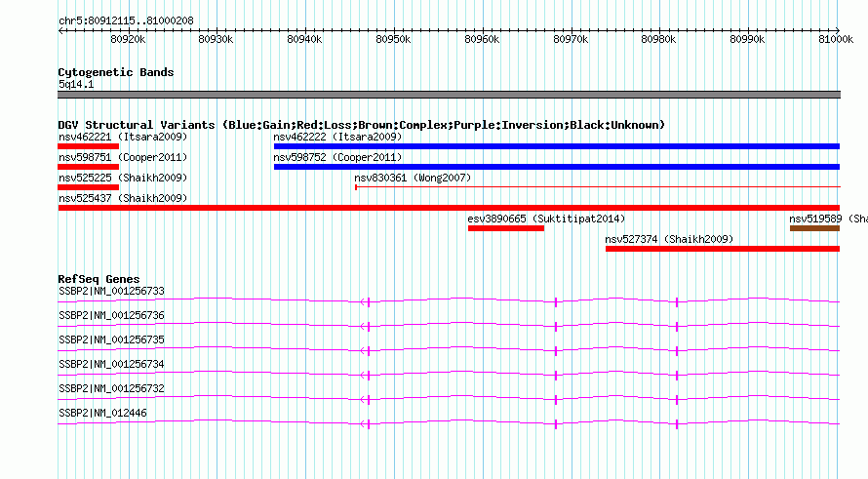Screen dimensions: 868x479
Task: Click the nsv525437 (Shaikh2009) label
Action: (123, 198)
